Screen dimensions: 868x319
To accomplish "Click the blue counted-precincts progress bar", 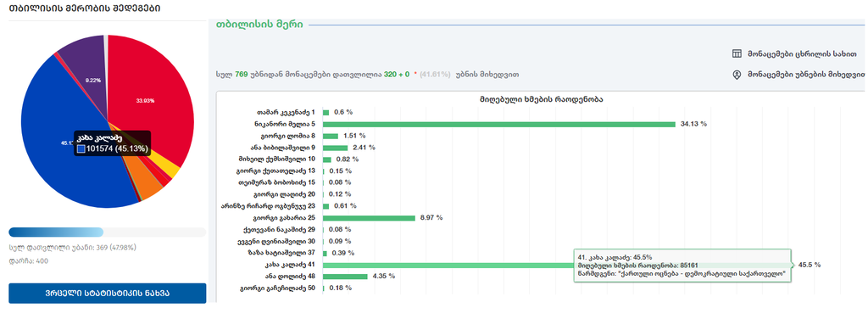I will point(56,232).
